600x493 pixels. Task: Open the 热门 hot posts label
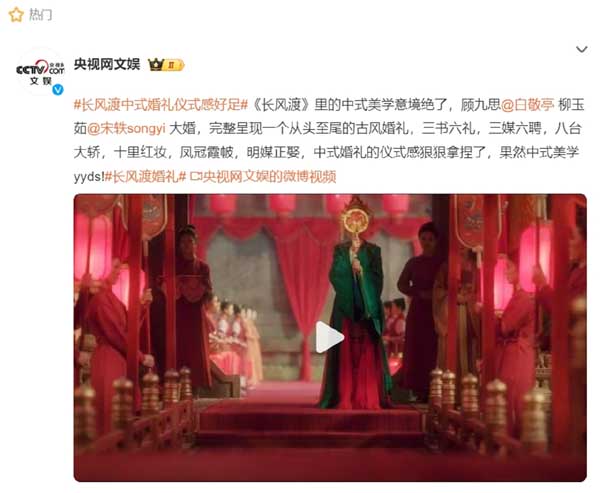tap(40, 15)
